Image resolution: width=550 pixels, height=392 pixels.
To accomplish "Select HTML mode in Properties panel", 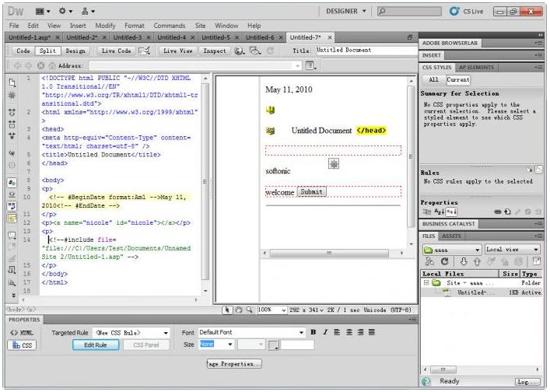I will coord(22,333).
